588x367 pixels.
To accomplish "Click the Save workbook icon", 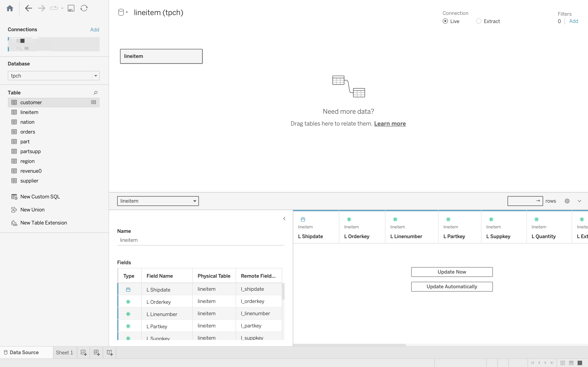I will tap(71, 8).
